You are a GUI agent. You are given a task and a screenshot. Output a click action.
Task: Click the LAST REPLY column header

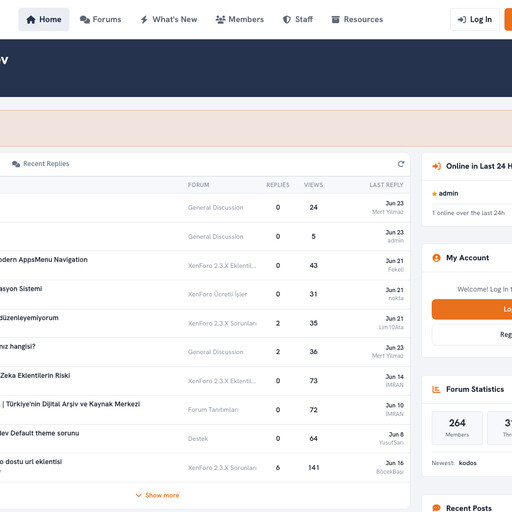[386, 185]
